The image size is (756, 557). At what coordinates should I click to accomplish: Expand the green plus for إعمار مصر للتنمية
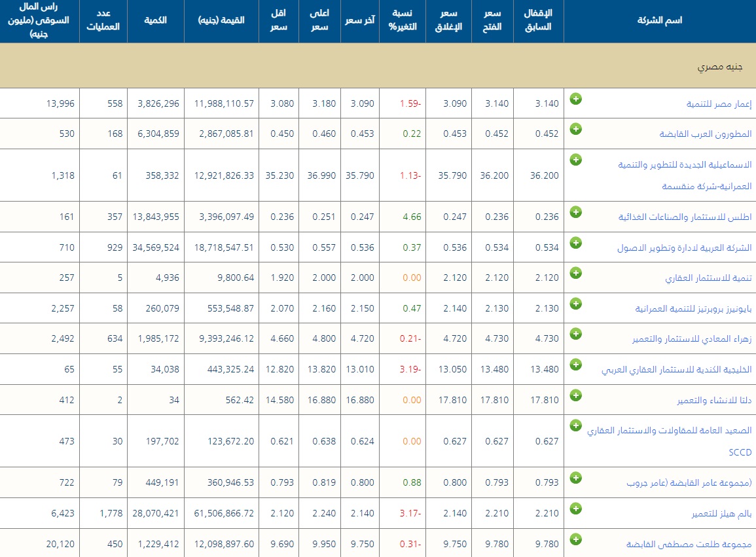[x=576, y=99]
